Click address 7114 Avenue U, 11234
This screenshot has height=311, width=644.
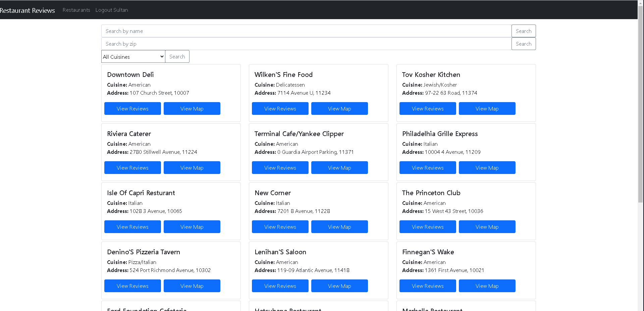[x=304, y=93]
